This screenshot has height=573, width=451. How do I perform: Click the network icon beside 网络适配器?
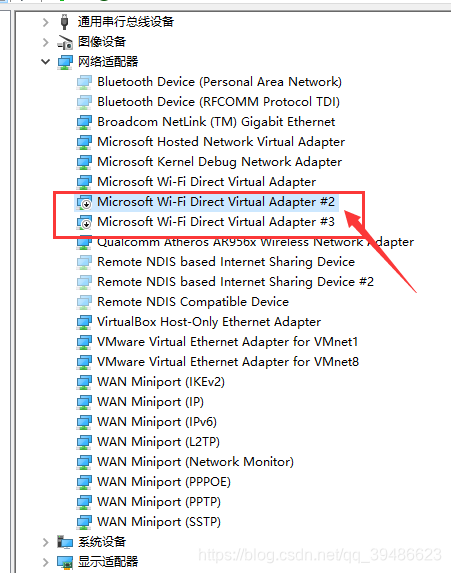pos(65,62)
